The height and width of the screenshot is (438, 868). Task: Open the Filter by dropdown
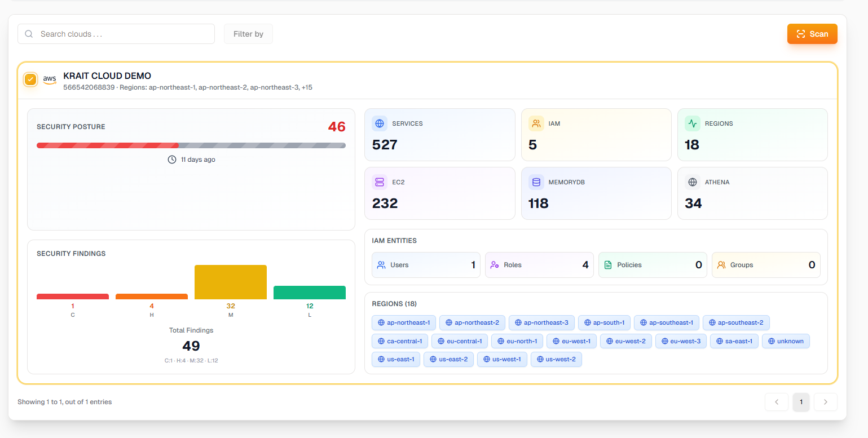[x=248, y=34]
